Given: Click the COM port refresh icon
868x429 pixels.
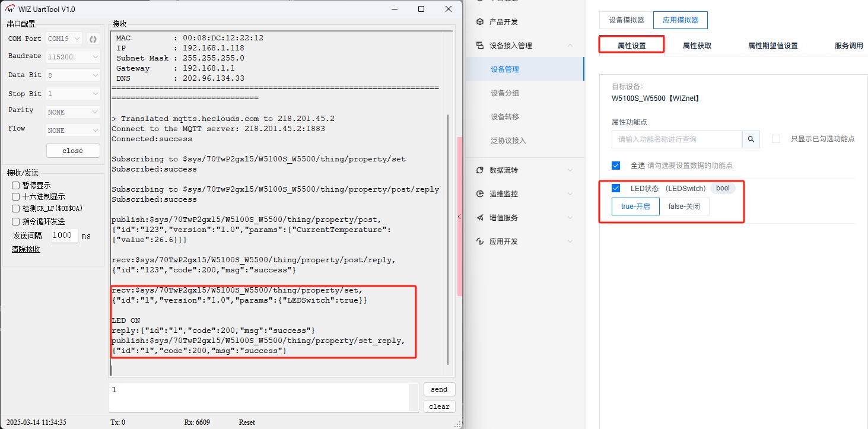Looking at the screenshot, I should click(x=93, y=39).
